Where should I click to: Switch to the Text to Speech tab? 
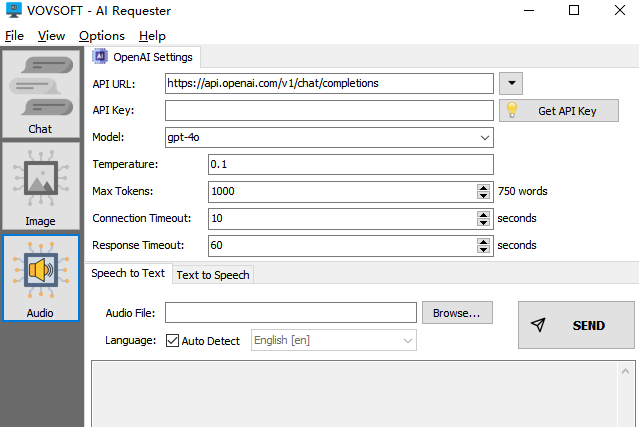tap(212, 274)
